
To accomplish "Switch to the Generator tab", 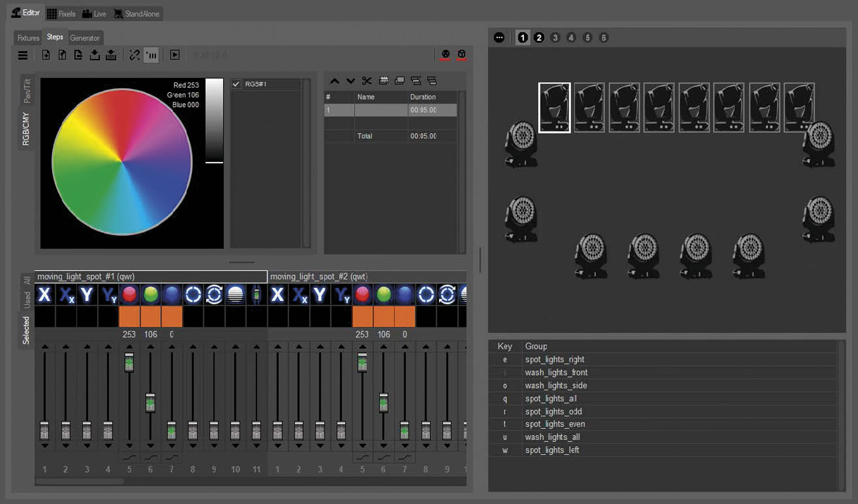I will [x=85, y=38].
